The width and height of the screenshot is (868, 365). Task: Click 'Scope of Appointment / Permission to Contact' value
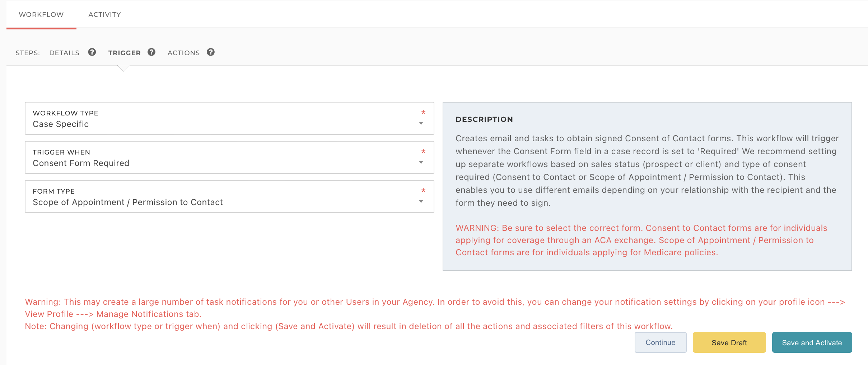[x=127, y=202]
